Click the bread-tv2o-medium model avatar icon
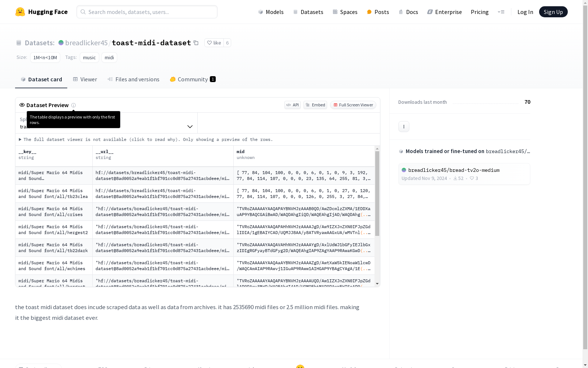The image size is (588, 368). click(x=404, y=170)
